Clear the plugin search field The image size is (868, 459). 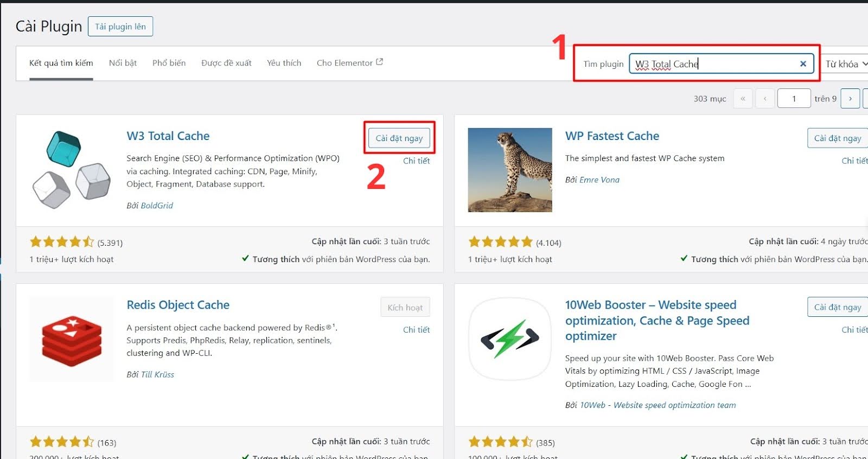[x=803, y=64]
